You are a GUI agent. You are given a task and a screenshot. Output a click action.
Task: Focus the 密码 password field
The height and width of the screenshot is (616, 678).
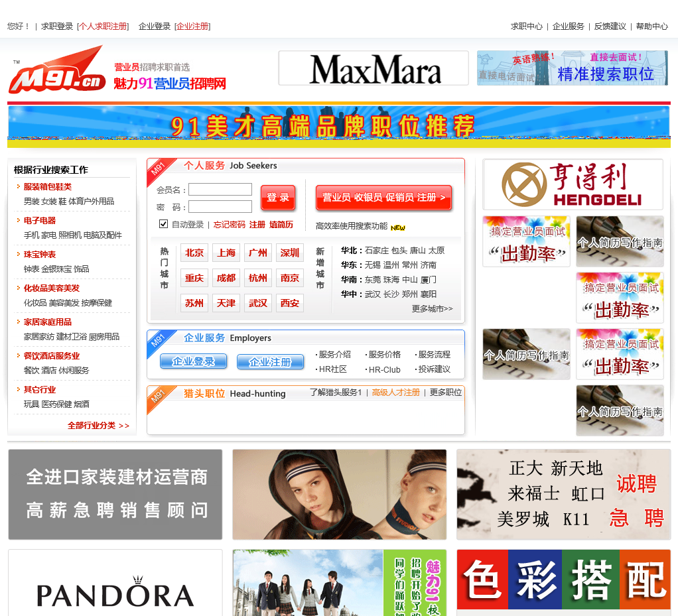pyautogui.click(x=220, y=207)
